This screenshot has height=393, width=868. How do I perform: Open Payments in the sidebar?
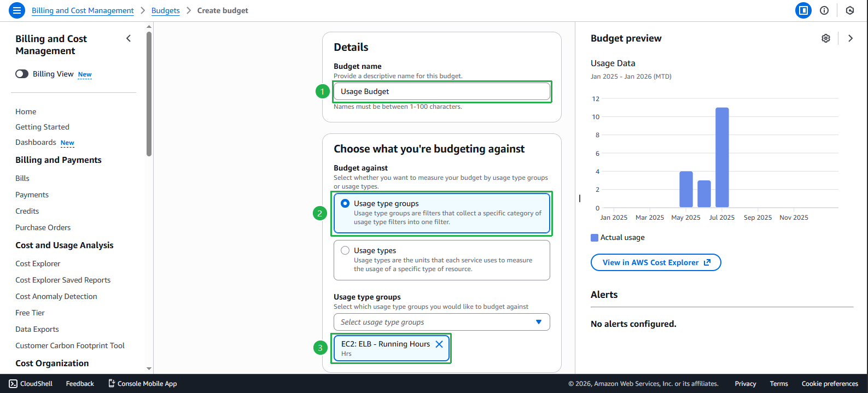(x=32, y=195)
